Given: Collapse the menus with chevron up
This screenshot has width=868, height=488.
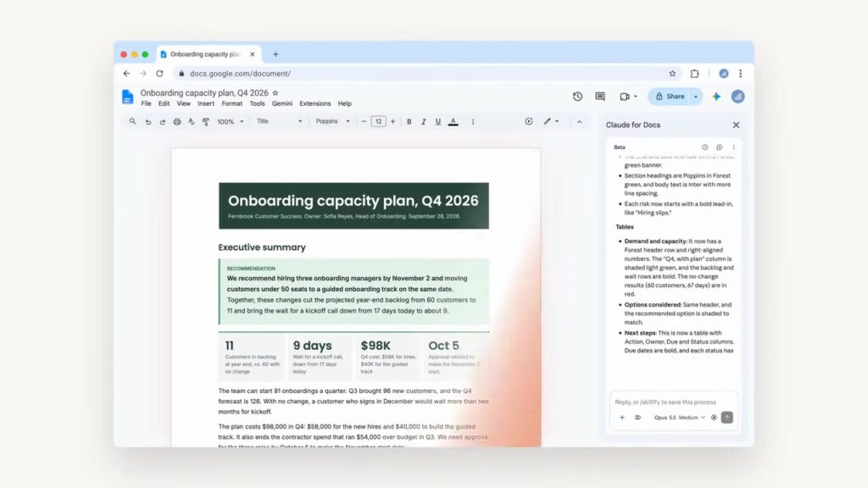Looking at the screenshot, I should click(x=579, y=122).
